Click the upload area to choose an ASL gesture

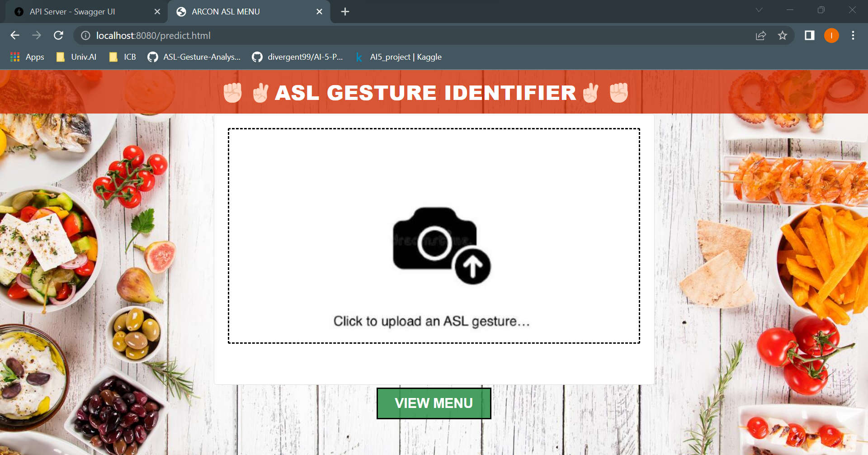434,235
